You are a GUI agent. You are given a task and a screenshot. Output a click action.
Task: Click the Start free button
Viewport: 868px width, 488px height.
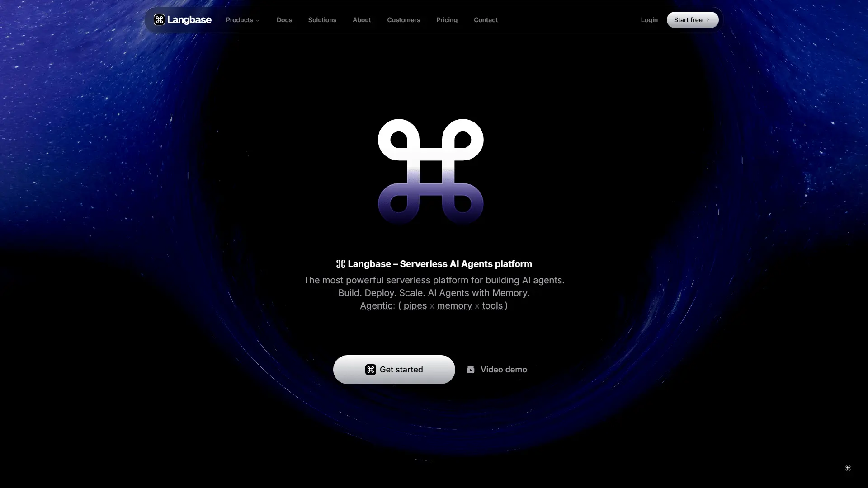(x=692, y=20)
